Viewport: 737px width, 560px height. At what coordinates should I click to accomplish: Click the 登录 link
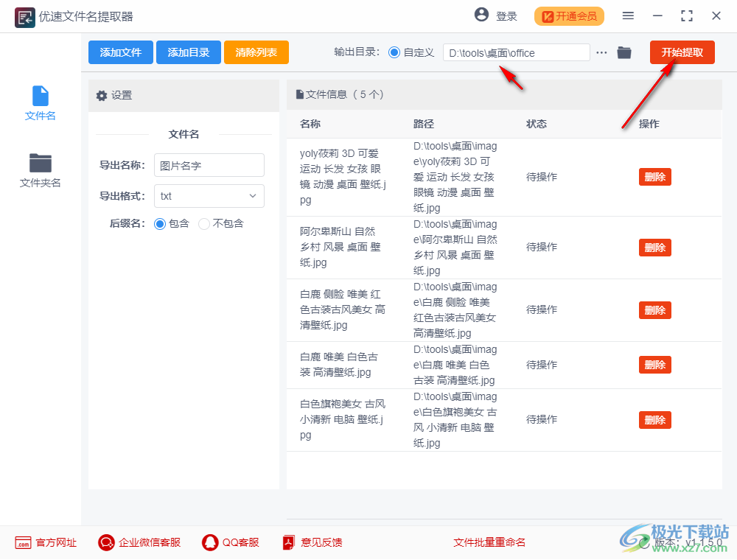[x=507, y=16]
